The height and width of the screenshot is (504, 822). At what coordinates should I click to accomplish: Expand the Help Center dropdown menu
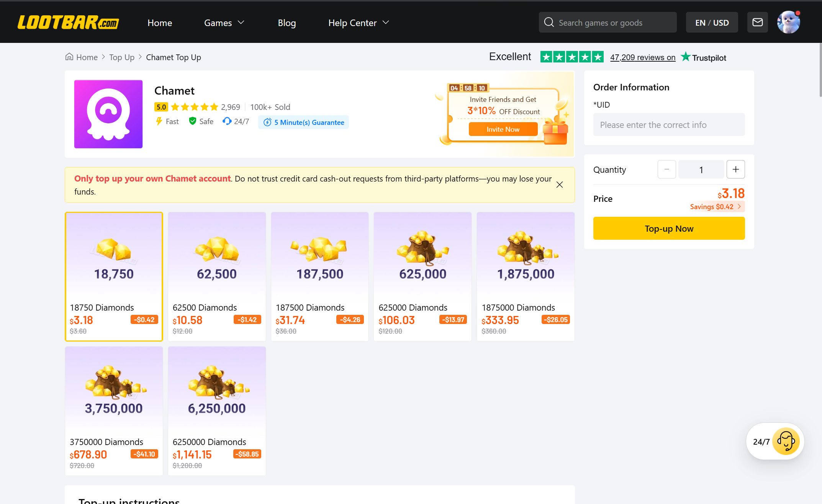(x=359, y=23)
